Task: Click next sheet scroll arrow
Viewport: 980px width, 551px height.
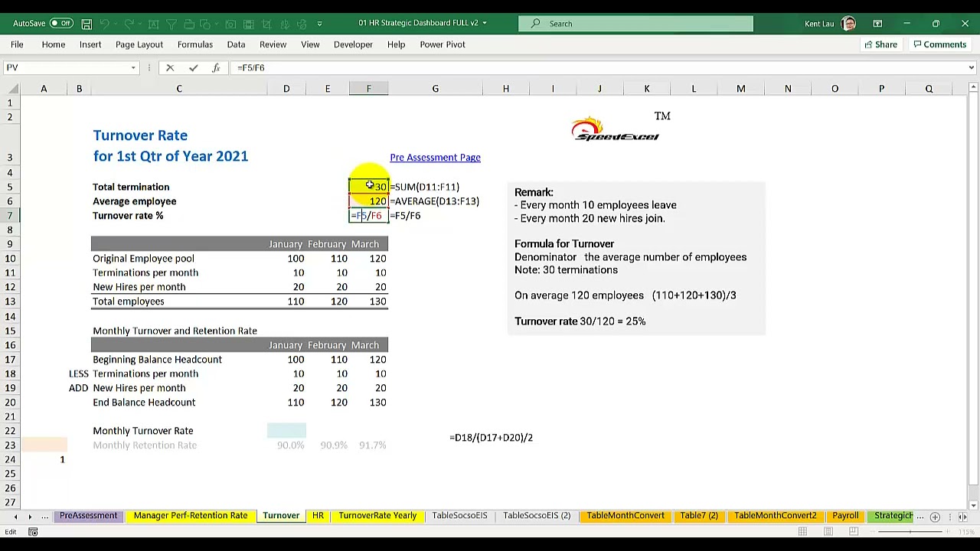Action: [x=30, y=517]
